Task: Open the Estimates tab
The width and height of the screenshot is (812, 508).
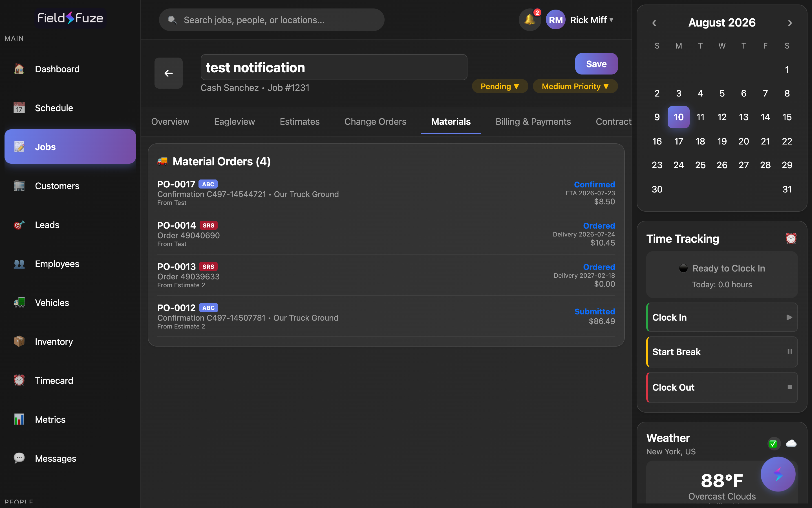Action: (300, 122)
